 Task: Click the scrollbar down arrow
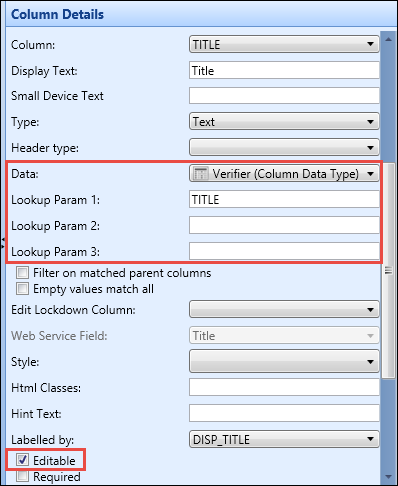pyautogui.click(x=388, y=477)
